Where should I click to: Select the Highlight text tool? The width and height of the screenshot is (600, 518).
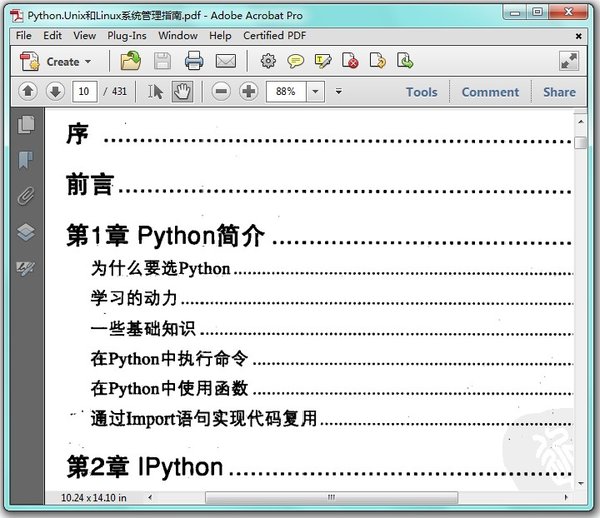[x=323, y=61]
